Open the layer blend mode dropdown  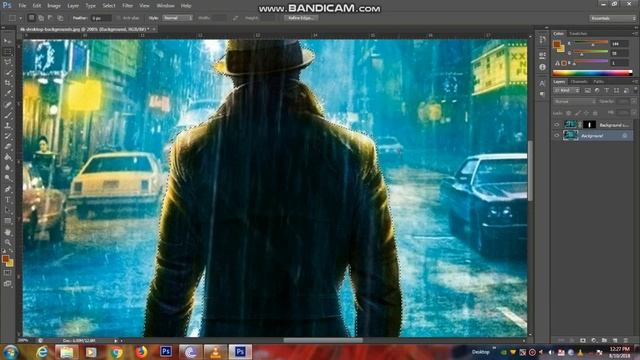575,101
